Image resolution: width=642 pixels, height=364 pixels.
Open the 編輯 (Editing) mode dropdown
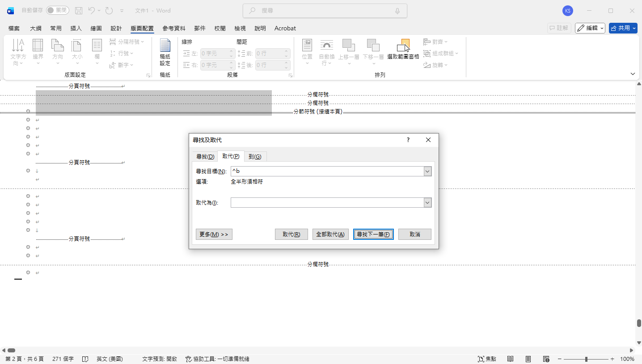(x=590, y=28)
